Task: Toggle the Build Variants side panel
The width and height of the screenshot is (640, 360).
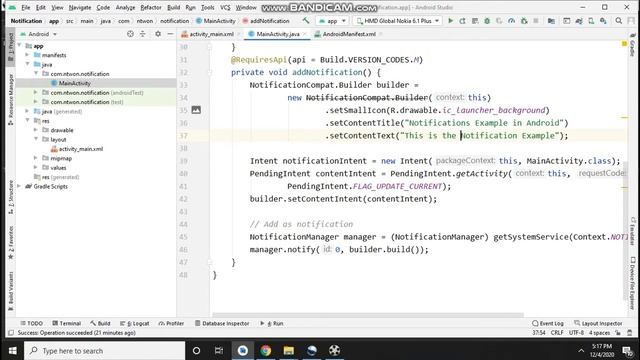Action: coord(11,291)
